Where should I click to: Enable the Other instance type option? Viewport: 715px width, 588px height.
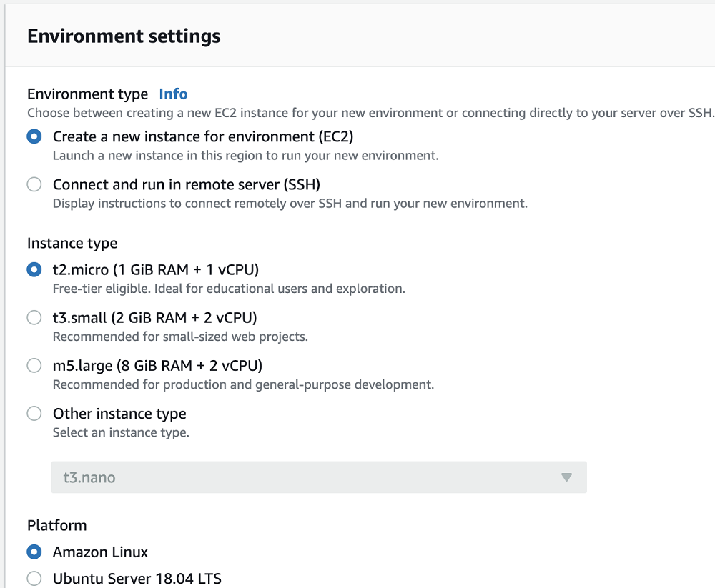(34, 414)
